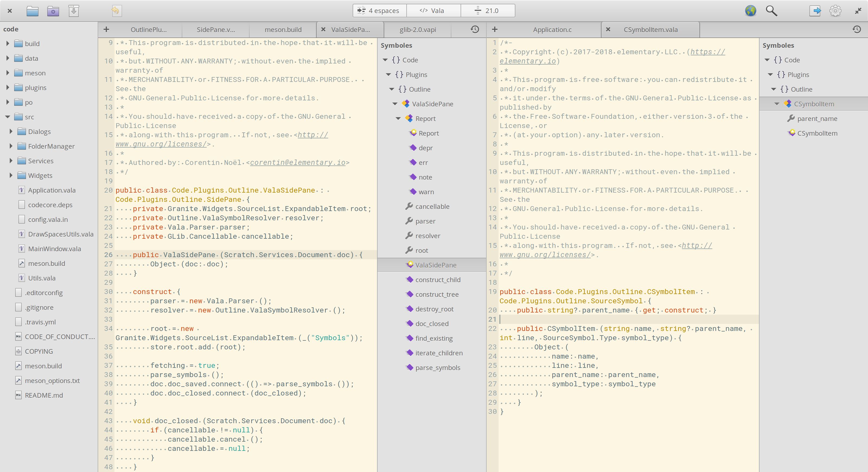Open left pane document history icon
This screenshot has width=868, height=472.
pyautogui.click(x=475, y=30)
